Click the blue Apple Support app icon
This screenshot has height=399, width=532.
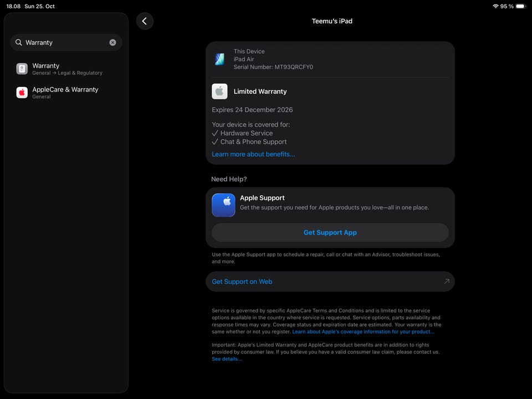coord(223,205)
